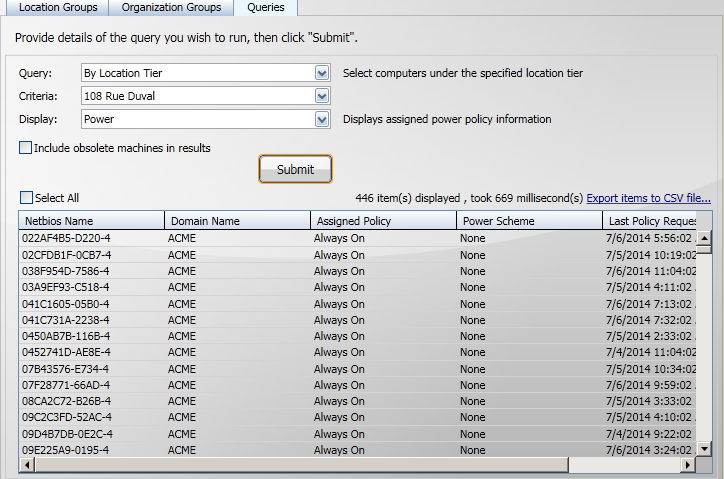The height and width of the screenshot is (479, 724).
Task: Switch to the Location Groups tab
Action: [x=58, y=8]
